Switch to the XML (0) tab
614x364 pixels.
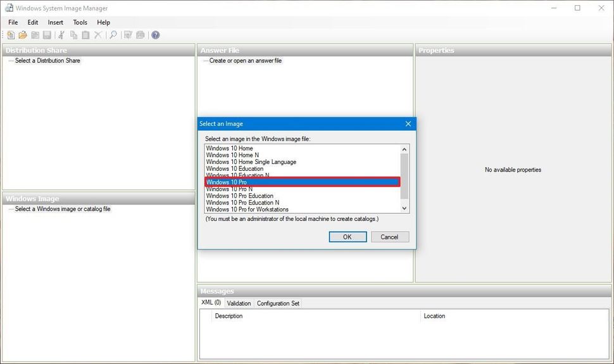click(211, 303)
